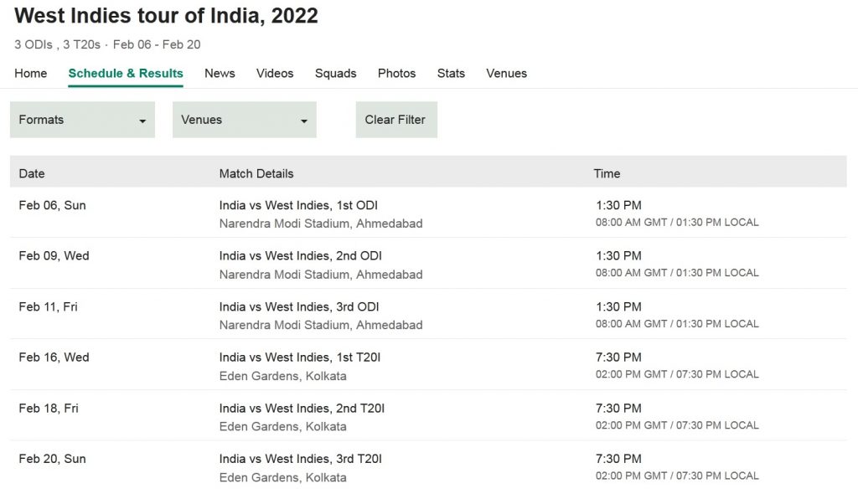Show the Stats tab
Image resolution: width=858 pixels, height=504 pixels.
point(451,74)
